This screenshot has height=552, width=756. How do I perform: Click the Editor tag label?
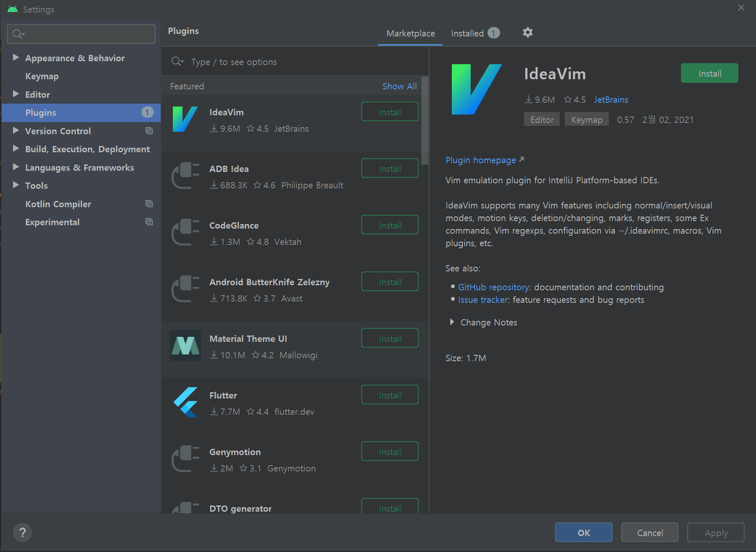coord(542,120)
